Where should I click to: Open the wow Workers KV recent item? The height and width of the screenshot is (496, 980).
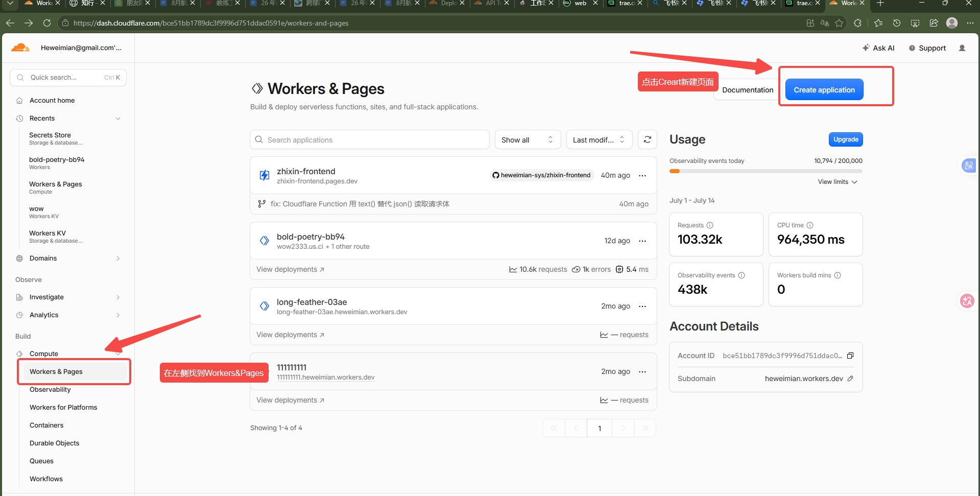click(44, 212)
